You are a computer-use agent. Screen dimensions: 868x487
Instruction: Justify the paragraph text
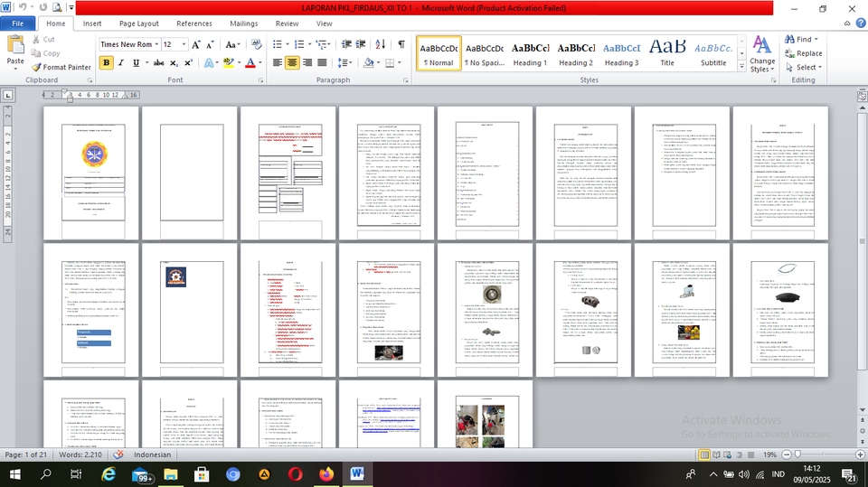pos(322,63)
